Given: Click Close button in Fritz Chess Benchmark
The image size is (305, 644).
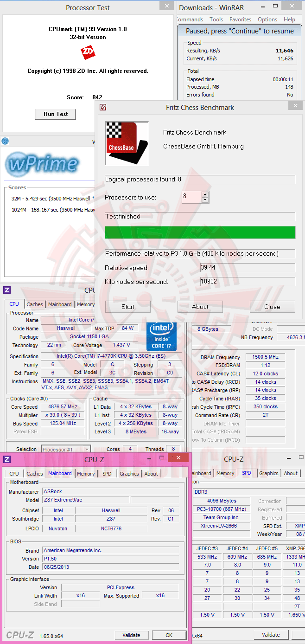Looking at the screenshot, I should [272, 307].
